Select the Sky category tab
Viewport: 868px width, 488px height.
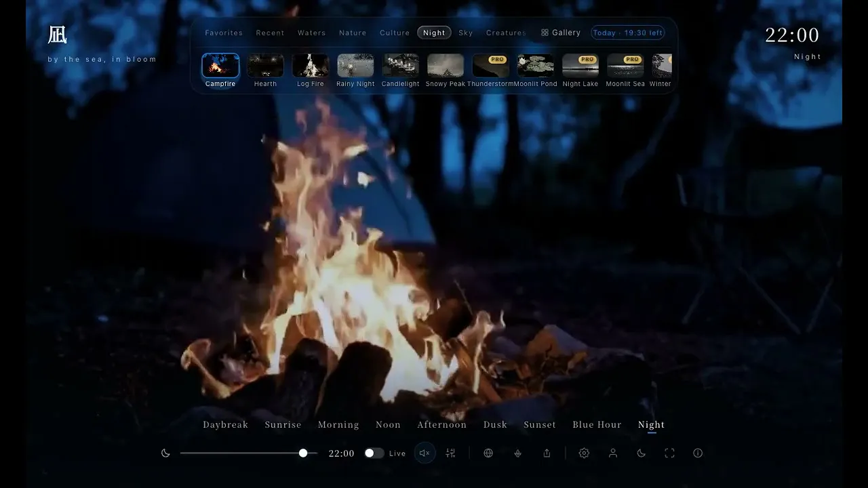(x=466, y=33)
